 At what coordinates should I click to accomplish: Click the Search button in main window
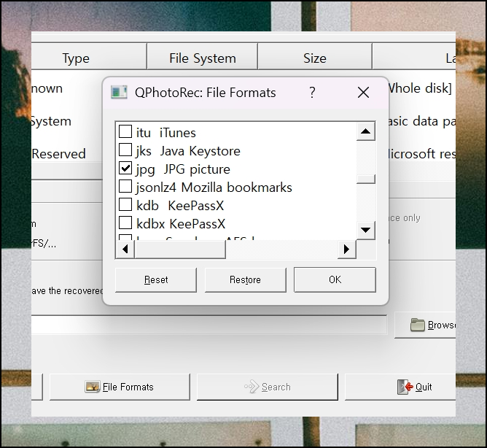click(267, 387)
